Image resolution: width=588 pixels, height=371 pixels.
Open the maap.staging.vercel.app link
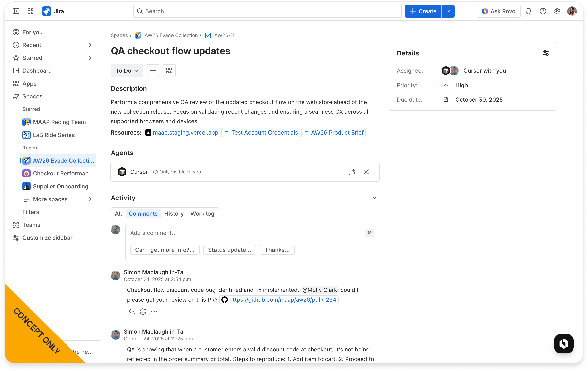(x=182, y=132)
